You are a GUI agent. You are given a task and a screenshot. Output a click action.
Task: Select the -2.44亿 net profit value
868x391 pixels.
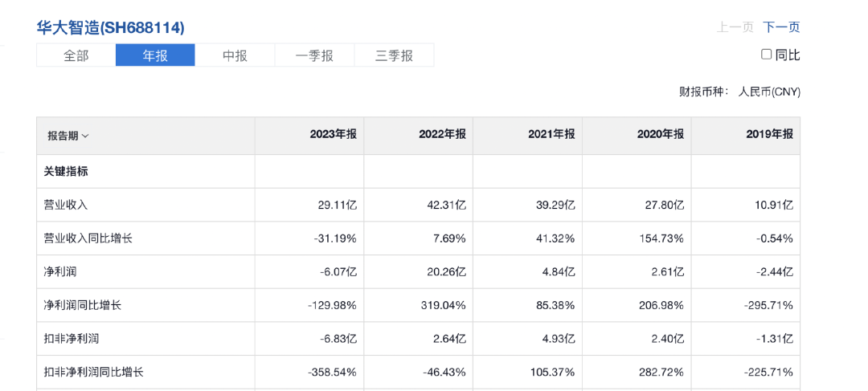point(776,271)
